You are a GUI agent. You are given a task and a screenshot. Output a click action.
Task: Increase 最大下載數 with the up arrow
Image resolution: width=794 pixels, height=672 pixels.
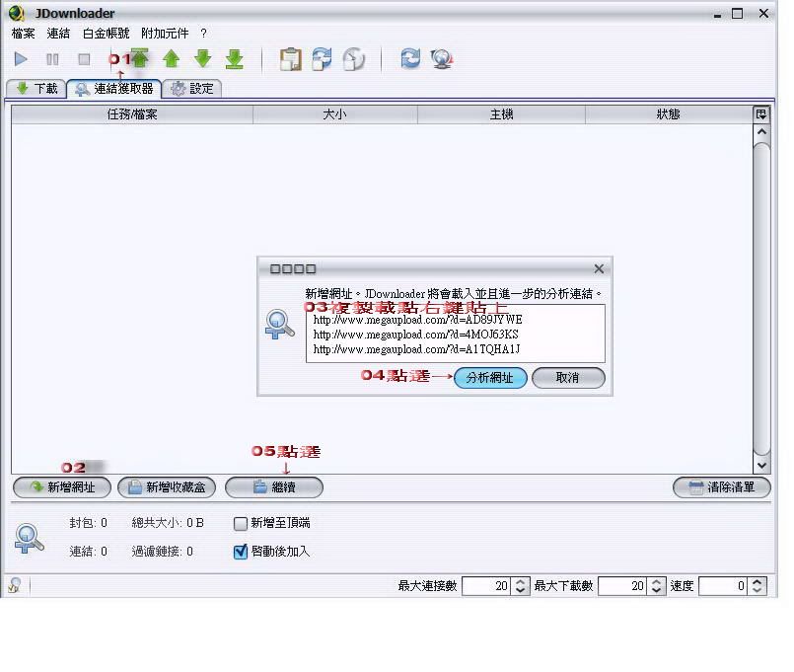click(x=656, y=582)
